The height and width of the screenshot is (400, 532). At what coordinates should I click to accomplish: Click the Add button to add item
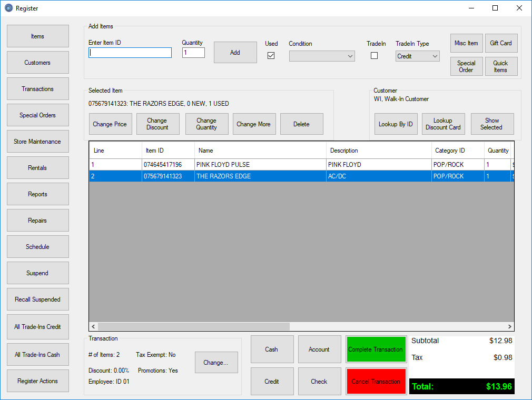pos(235,52)
